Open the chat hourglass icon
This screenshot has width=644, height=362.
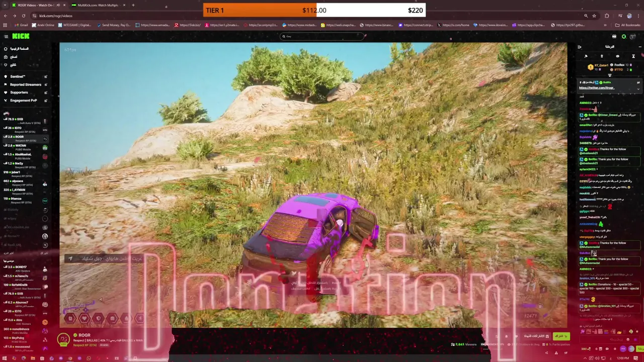click(x=633, y=56)
